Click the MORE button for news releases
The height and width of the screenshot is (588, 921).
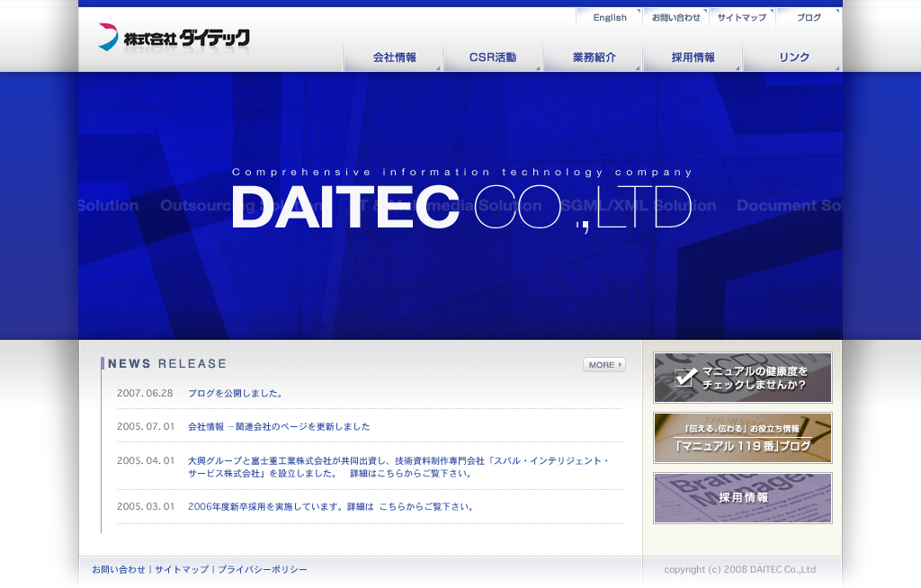click(x=604, y=365)
